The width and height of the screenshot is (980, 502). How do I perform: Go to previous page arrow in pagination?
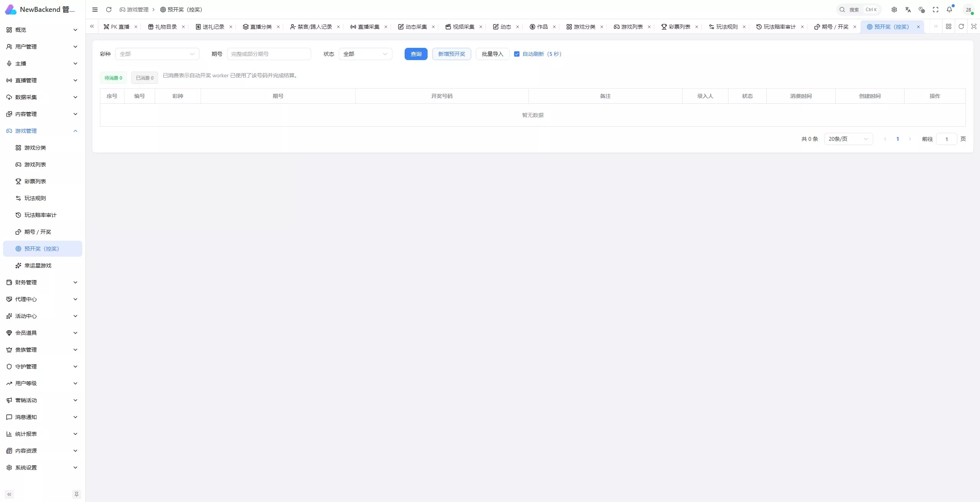click(x=885, y=139)
